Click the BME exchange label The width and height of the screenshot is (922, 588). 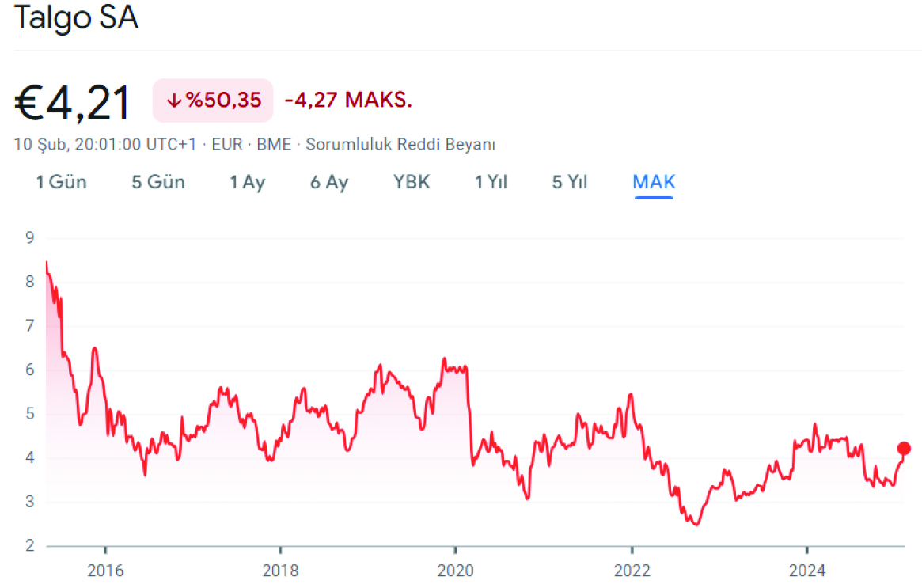(x=274, y=145)
